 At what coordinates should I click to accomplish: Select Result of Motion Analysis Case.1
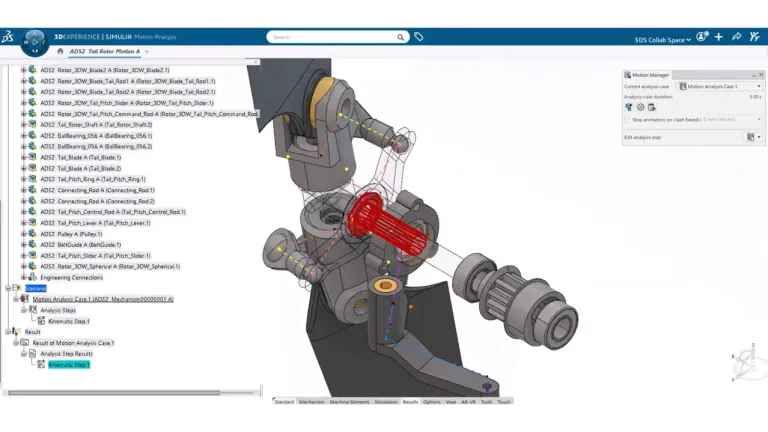click(x=73, y=343)
